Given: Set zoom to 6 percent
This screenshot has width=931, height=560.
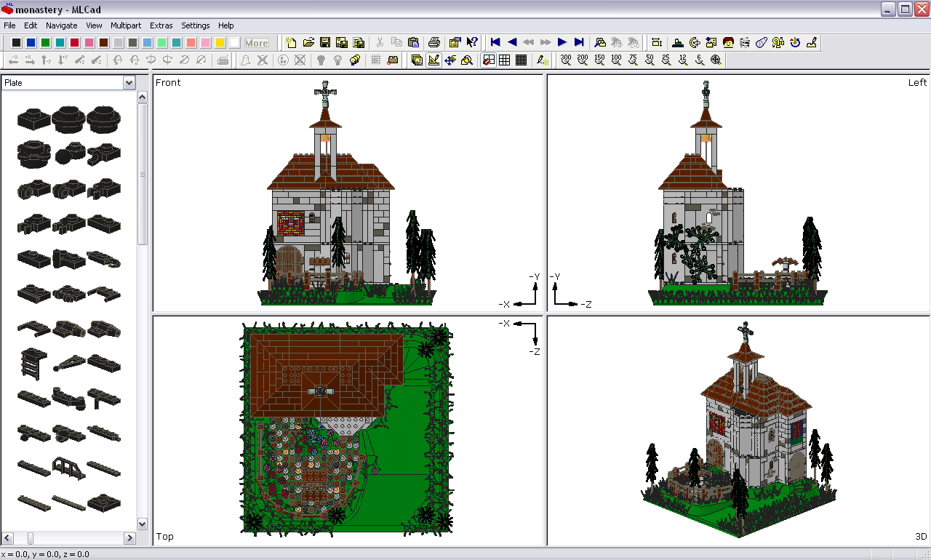Looking at the screenshot, I should coord(700,60).
